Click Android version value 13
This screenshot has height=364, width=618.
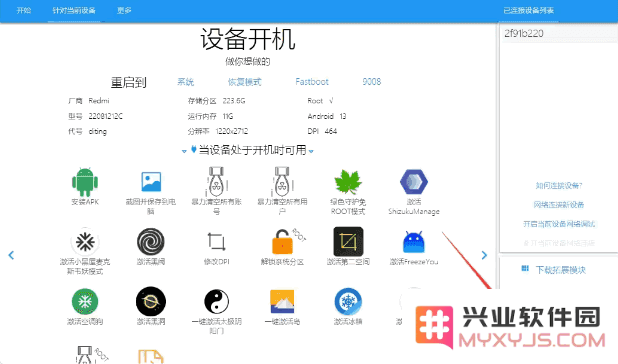click(x=343, y=116)
